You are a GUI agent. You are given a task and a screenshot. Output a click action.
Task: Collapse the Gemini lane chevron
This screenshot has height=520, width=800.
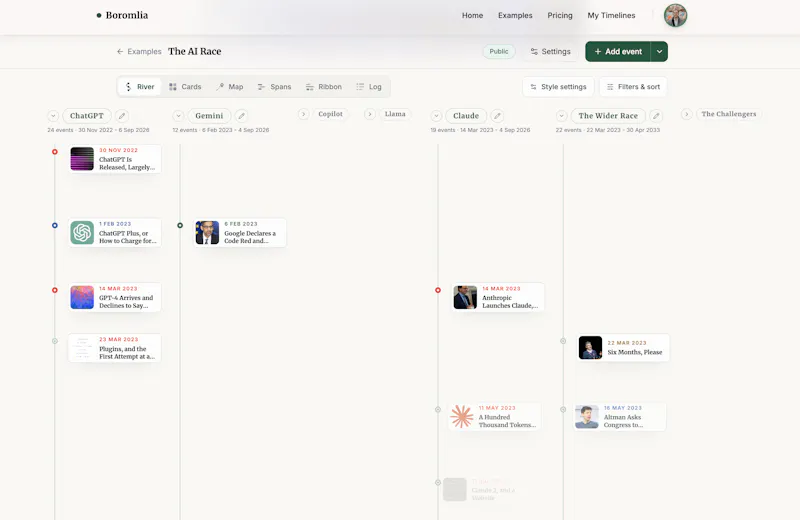[x=178, y=116]
